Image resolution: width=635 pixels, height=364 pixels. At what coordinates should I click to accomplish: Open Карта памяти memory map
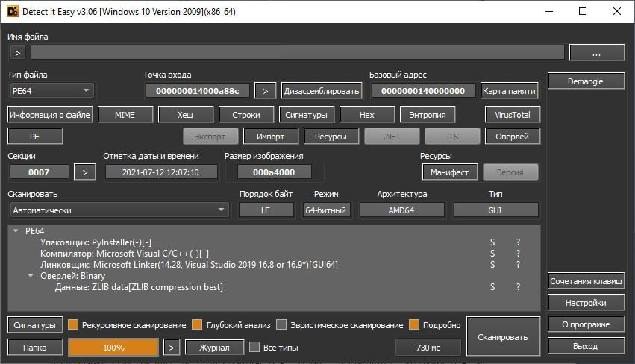click(509, 91)
